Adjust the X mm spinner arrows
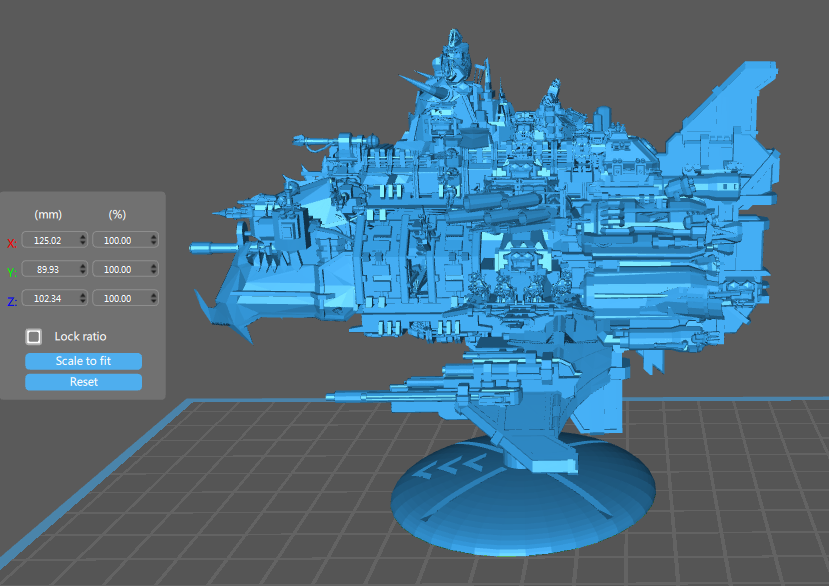The height and width of the screenshot is (586, 829). (x=82, y=240)
